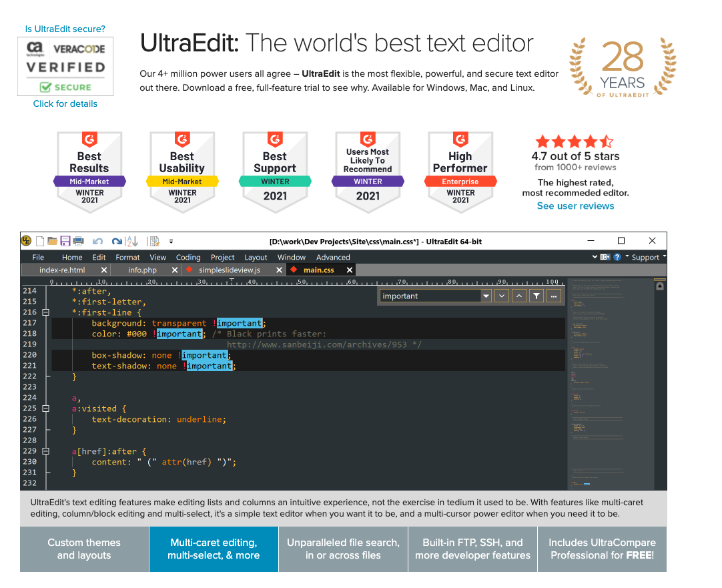722x588 pixels.
Task: Click in the find field containing 'important'
Action: [x=430, y=296]
